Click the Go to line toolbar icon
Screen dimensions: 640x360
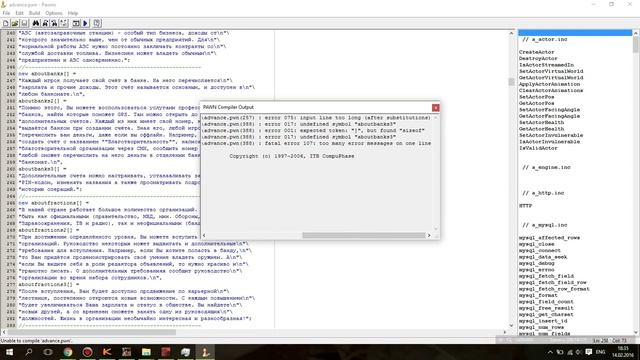(x=64, y=23)
